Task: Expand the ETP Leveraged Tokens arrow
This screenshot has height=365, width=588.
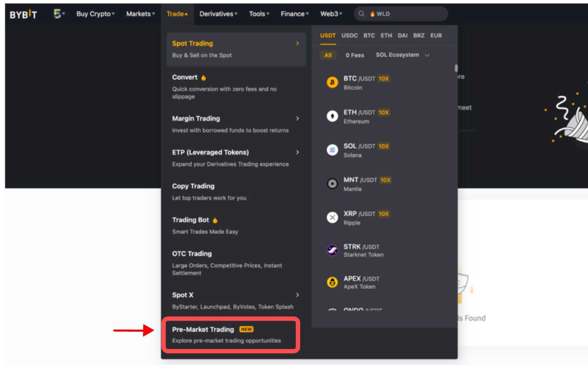Action: click(298, 152)
